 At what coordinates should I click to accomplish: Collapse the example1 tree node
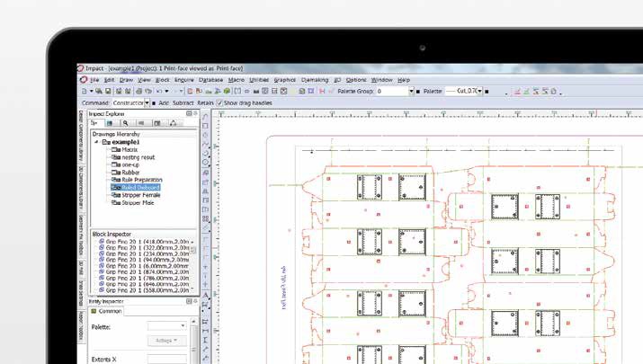tap(97, 142)
